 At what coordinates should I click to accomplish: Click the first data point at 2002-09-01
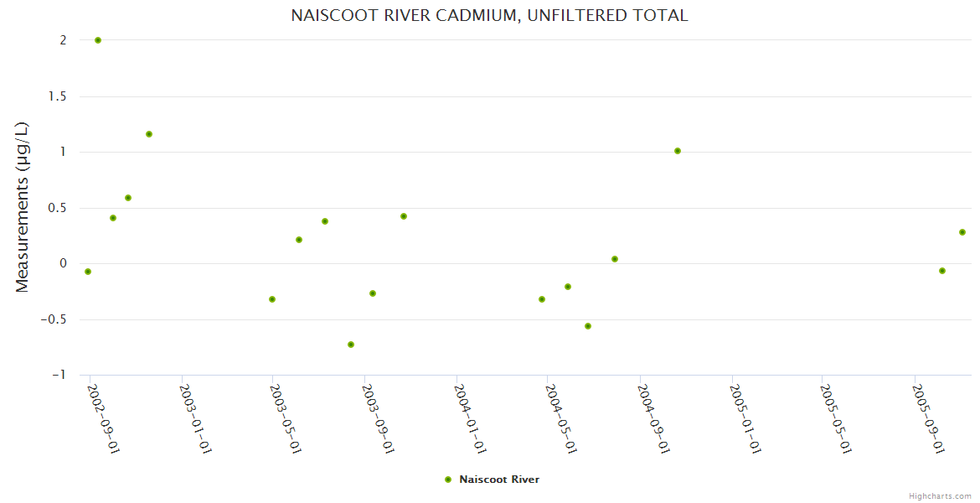(88, 272)
